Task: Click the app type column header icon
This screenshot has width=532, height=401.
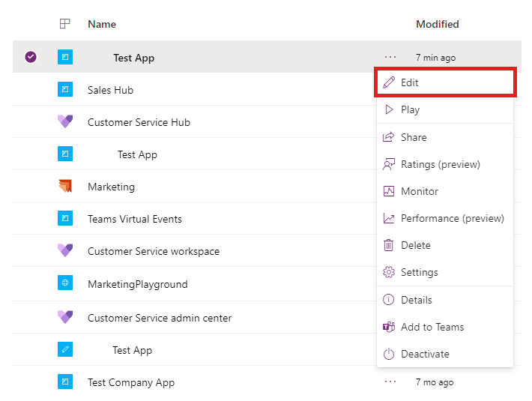Action: [64, 24]
